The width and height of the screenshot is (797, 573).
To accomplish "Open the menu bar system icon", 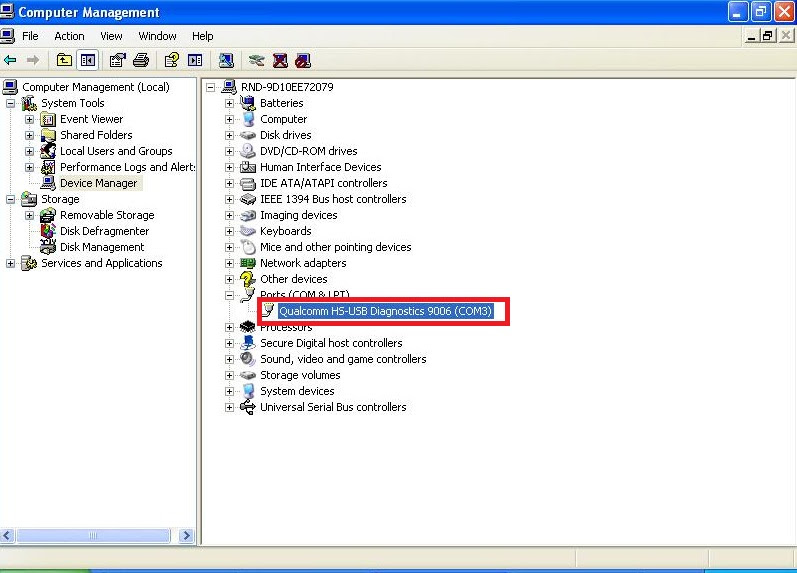I will 8,36.
